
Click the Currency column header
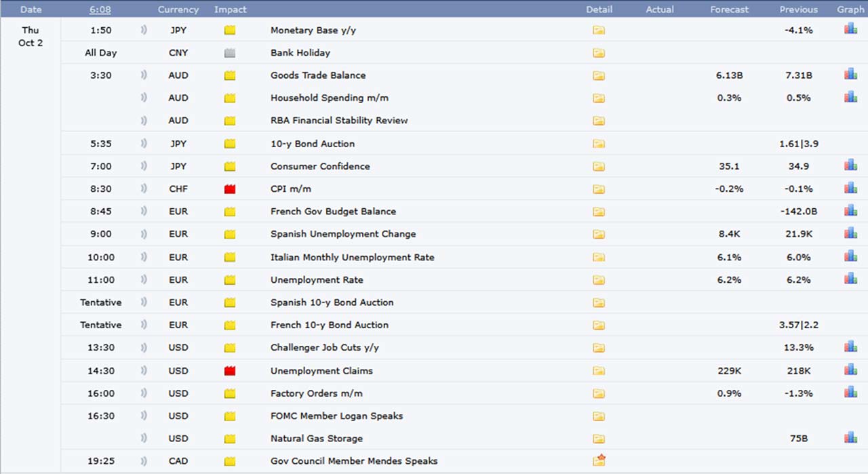[x=178, y=9]
